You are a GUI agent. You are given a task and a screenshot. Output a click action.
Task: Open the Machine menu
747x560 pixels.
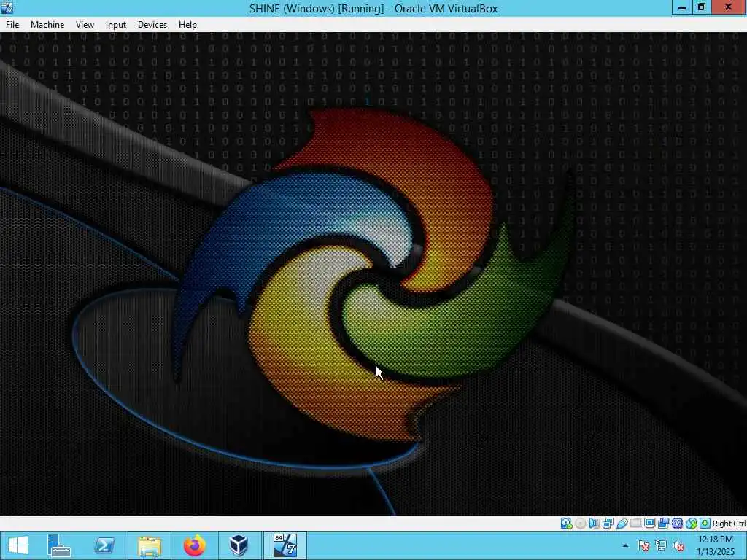coord(47,25)
